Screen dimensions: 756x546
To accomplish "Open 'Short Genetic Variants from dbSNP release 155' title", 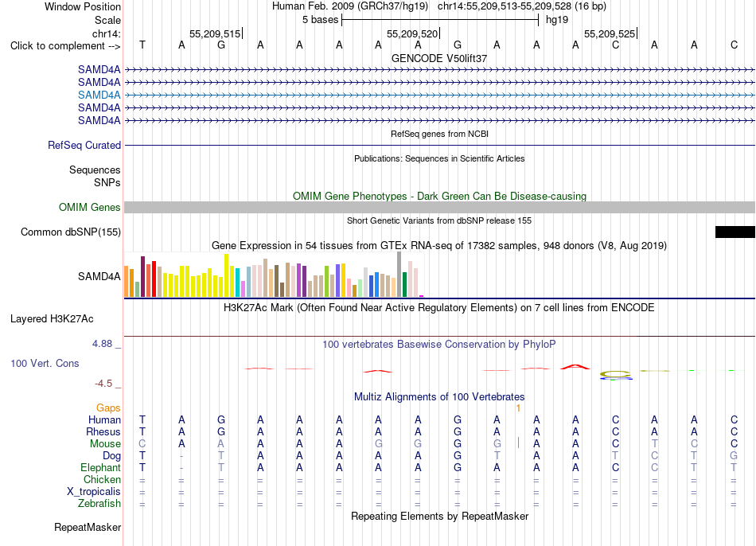I will [x=439, y=221].
